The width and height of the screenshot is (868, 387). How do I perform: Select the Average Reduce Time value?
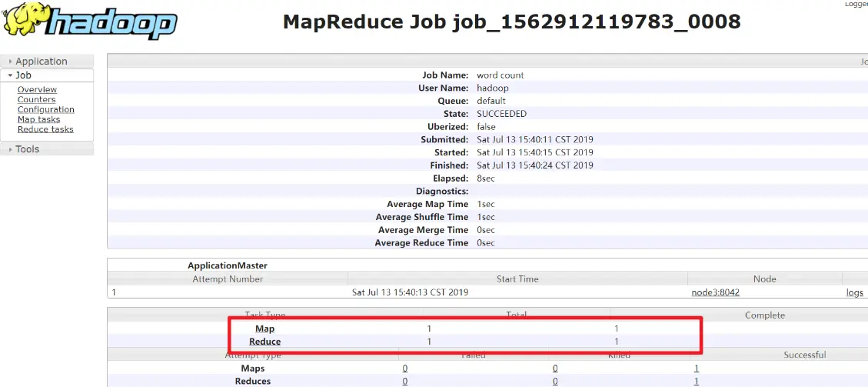click(485, 243)
